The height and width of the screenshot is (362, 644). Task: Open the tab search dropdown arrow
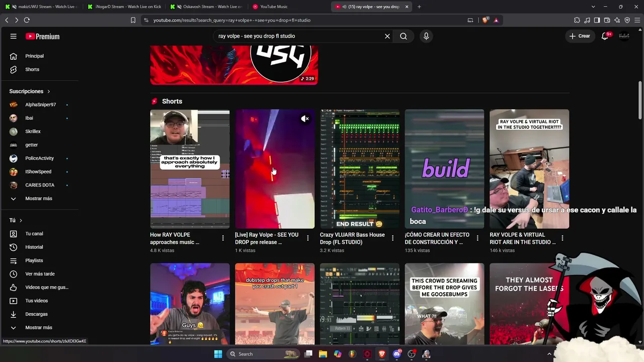[593, 7]
